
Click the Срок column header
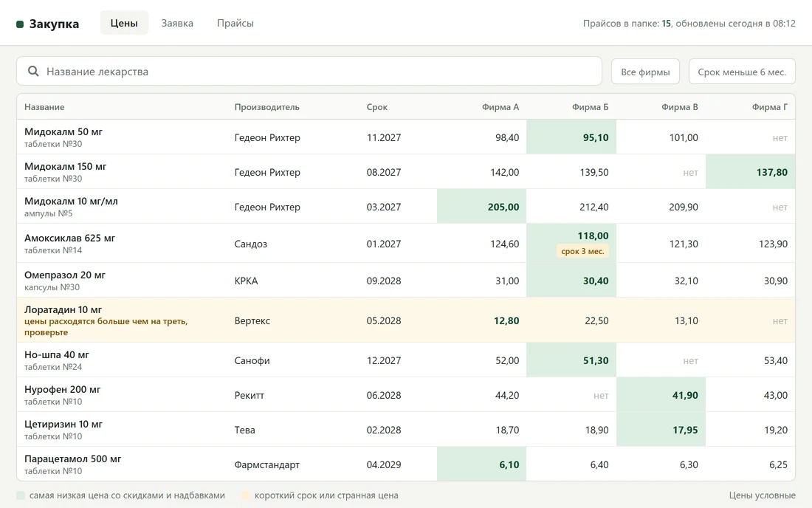(377, 107)
